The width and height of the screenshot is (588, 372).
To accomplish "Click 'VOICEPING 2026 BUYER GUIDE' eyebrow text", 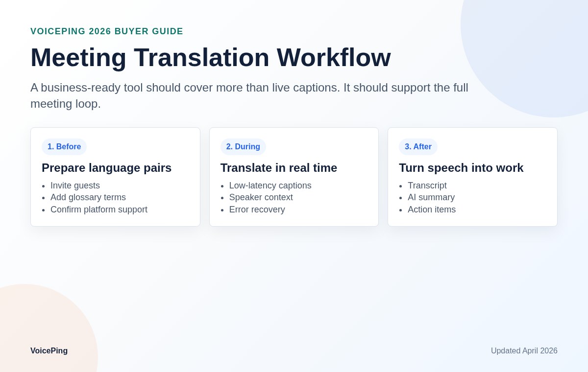I will click(107, 31).
